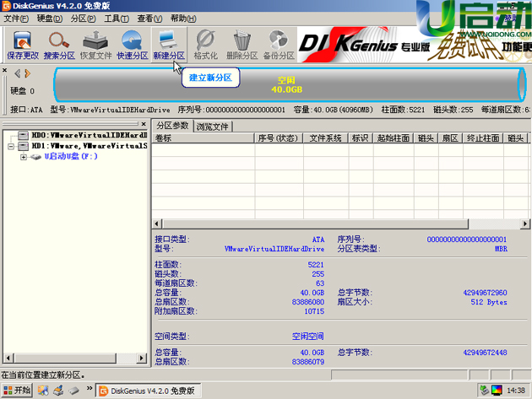This screenshot has width=532, height=399.
Task: Click the second quick launch taskbar icon
Action: (x=58, y=391)
